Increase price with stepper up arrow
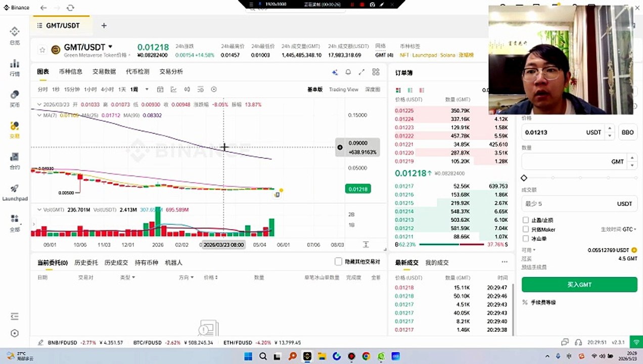This screenshot has width=643, height=364. [x=610, y=129]
